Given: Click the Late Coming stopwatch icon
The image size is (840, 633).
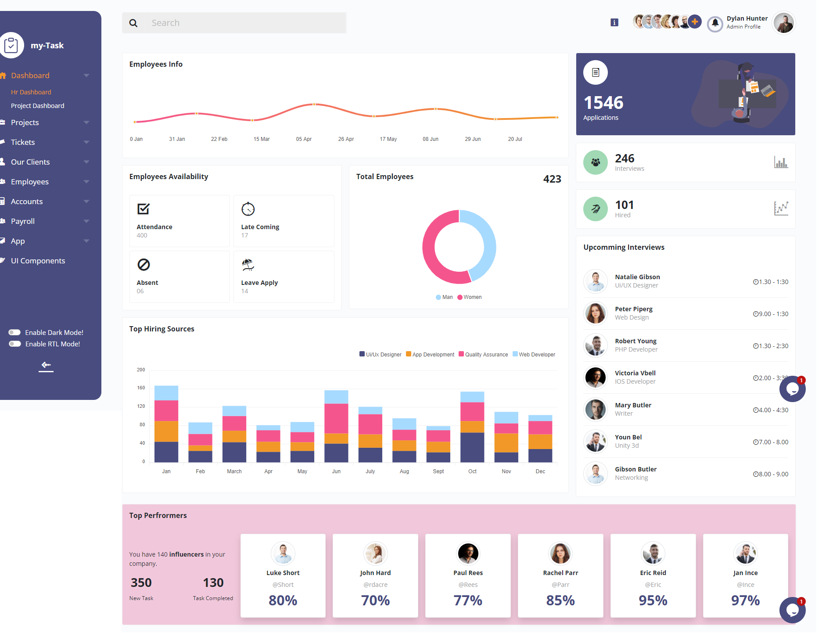Looking at the screenshot, I should click(x=248, y=209).
